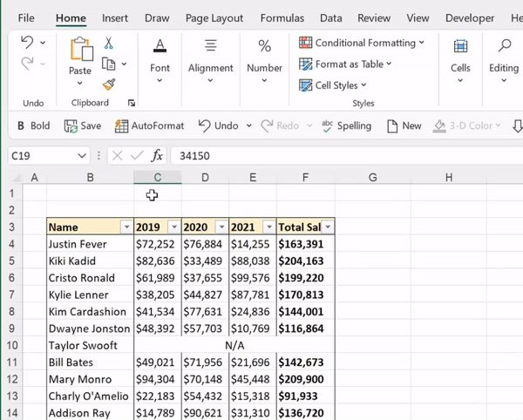Screen dimensions: 523x420
Task: Select cell containing Justin Fever
Action: pyautogui.click(x=90, y=244)
